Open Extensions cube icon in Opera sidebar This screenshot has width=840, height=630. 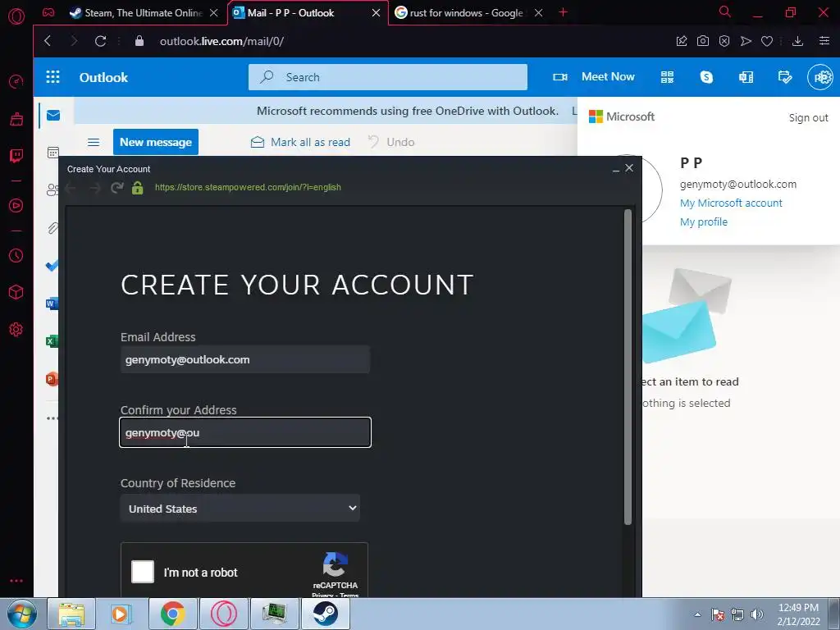[x=16, y=292]
